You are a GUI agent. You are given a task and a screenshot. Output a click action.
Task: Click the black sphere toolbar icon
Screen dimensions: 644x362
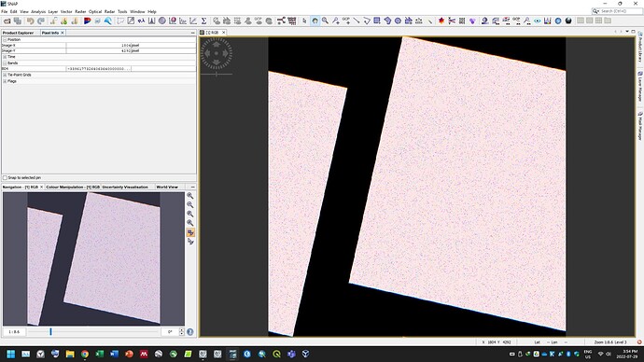tap(568, 21)
